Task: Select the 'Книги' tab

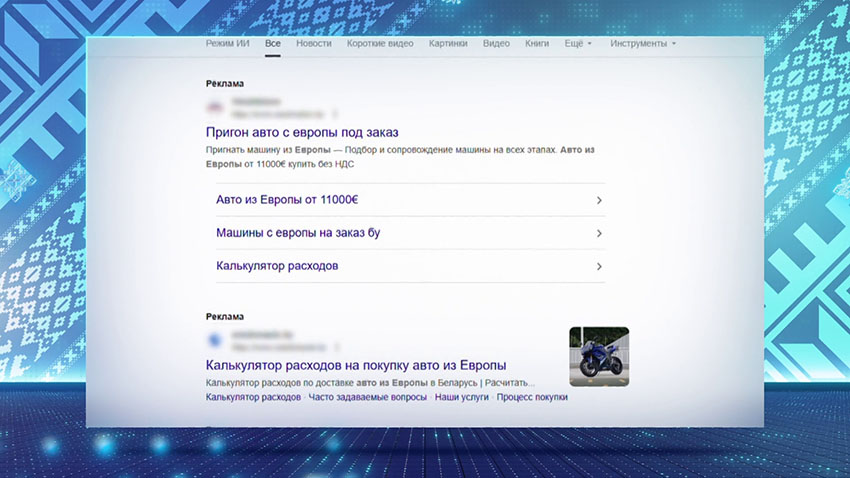Action: (x=537, y=44)
